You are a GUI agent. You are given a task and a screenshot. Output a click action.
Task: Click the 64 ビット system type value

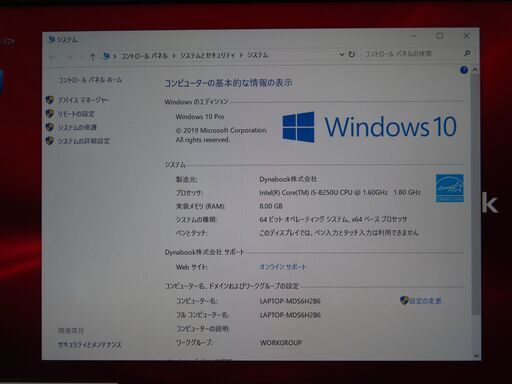[x=333, y=219]
